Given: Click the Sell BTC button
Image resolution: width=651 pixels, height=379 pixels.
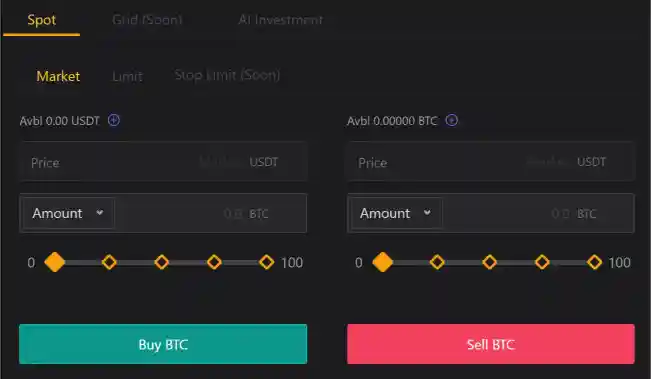Looking at the screenshot, I should pos(491,344).
